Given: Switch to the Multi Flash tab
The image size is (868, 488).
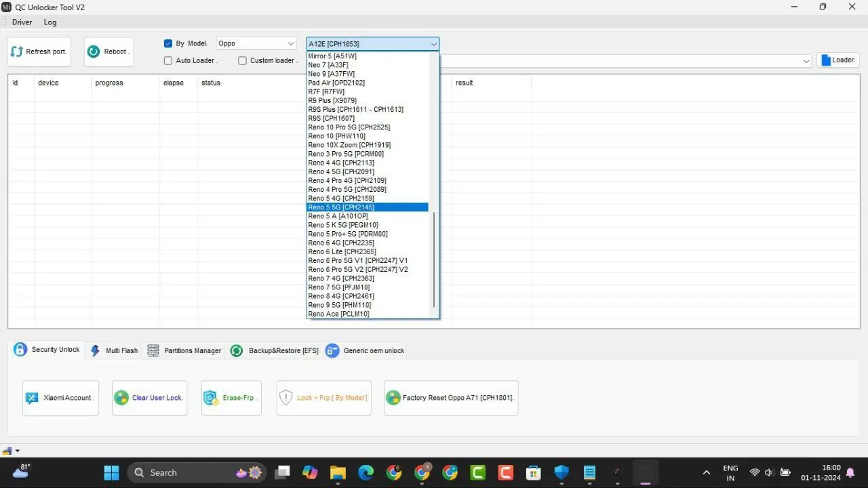Looking at the screenshot, I should 114,350.
